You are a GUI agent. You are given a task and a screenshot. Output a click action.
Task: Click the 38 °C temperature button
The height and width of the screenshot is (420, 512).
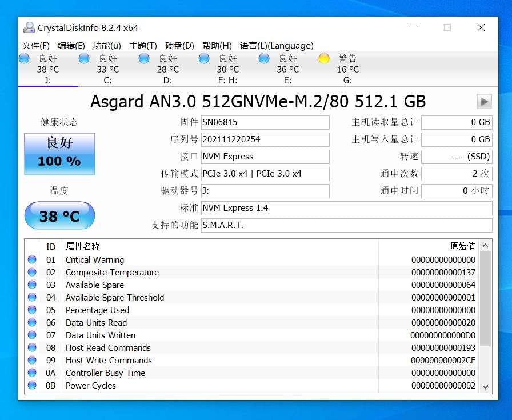(x=60, y=215)
